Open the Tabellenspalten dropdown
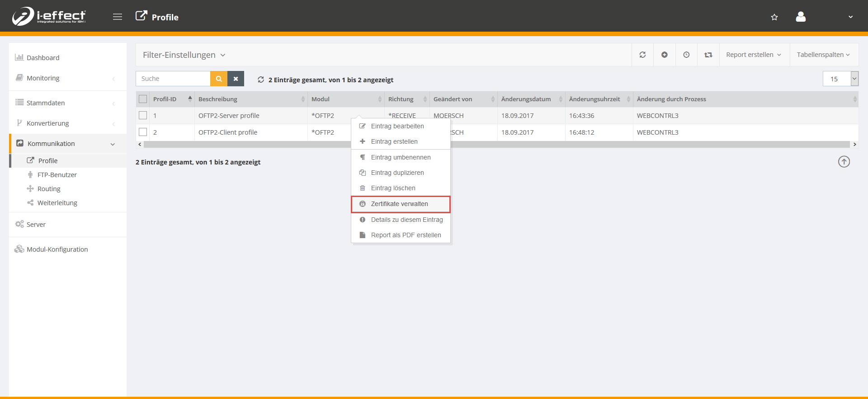This screenshot has width=868, height=399. click(823, 55)
